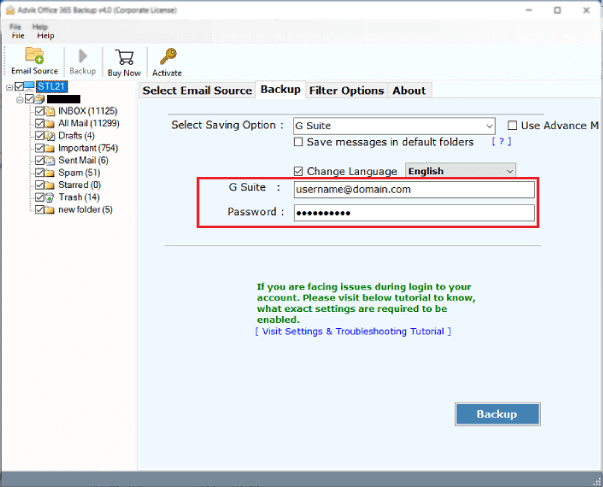Select the Sent Mail (6) tree row
This screenshot has height=487, width=603.
83,160
